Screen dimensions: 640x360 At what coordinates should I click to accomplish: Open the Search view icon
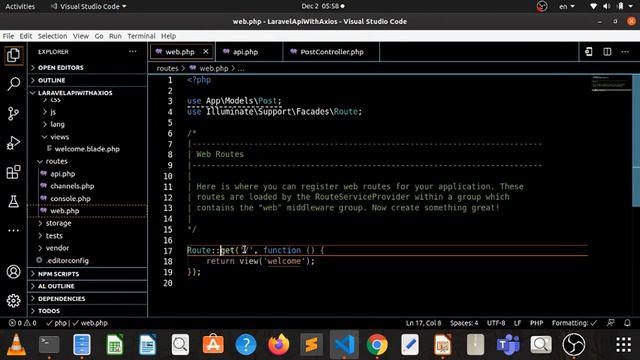click(x=13, y=84)
